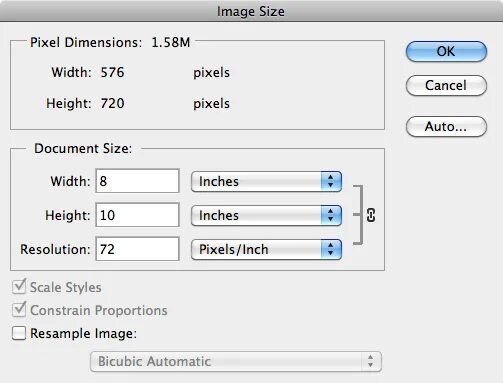Open the document Height units dropdown
The width and height of the screenshot is (503, 383).
click(x=266, y=216)
